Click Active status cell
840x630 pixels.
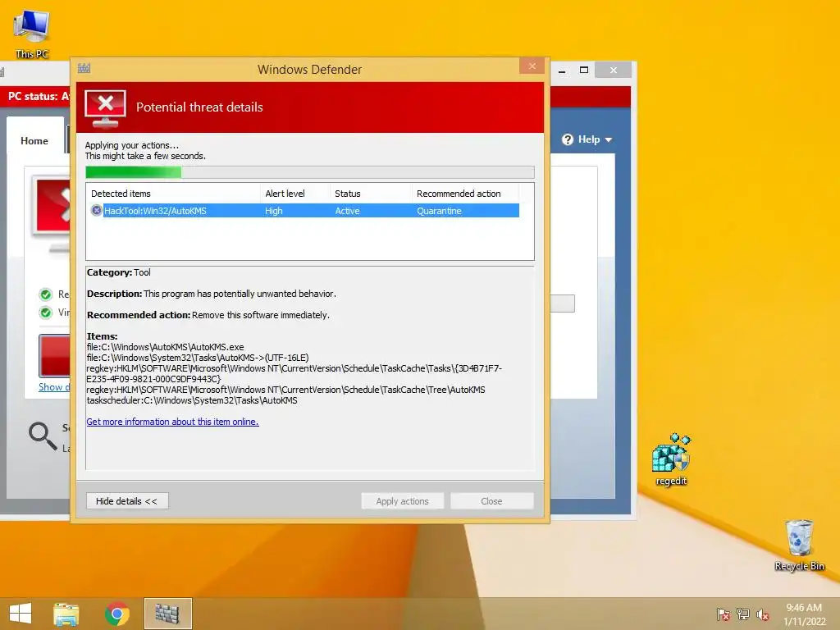[347, 211]
